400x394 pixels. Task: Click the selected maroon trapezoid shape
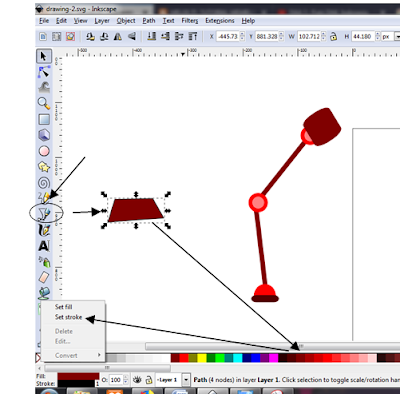(x=136, y=210)
